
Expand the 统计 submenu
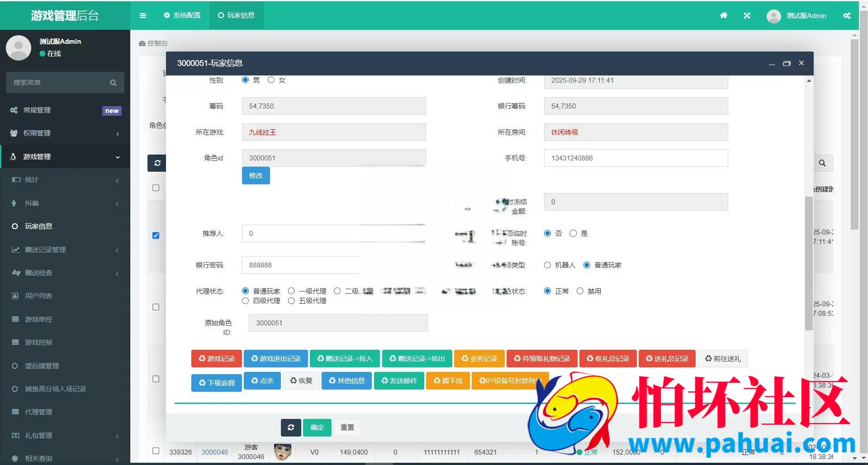click(x=65, y=180)
